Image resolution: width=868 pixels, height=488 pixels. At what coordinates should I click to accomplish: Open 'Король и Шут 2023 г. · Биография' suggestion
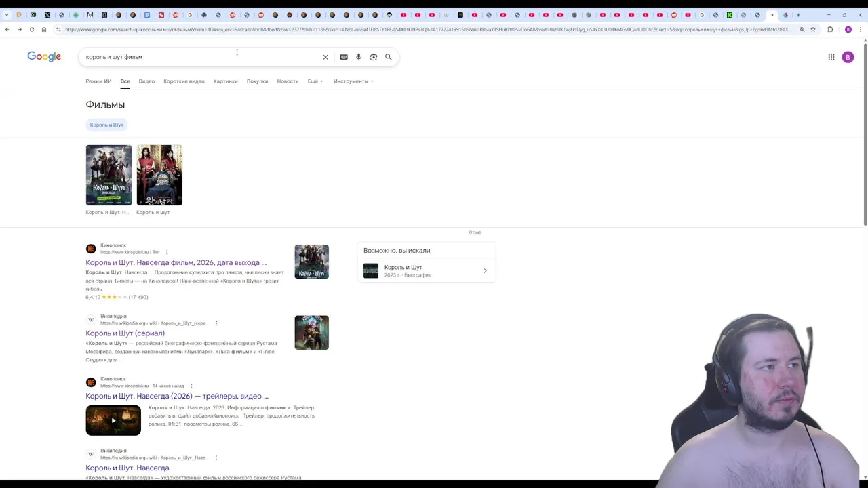(427, 271)
